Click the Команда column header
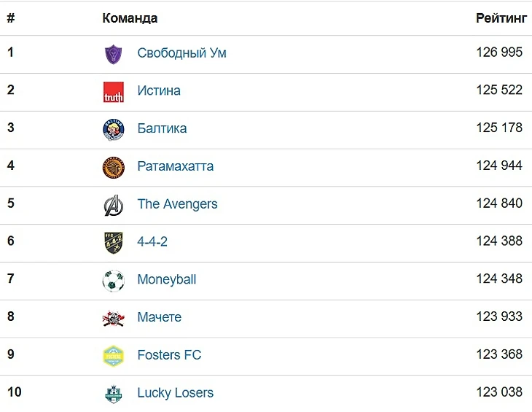Screen dimensions: 532x412 pos(130,18)
